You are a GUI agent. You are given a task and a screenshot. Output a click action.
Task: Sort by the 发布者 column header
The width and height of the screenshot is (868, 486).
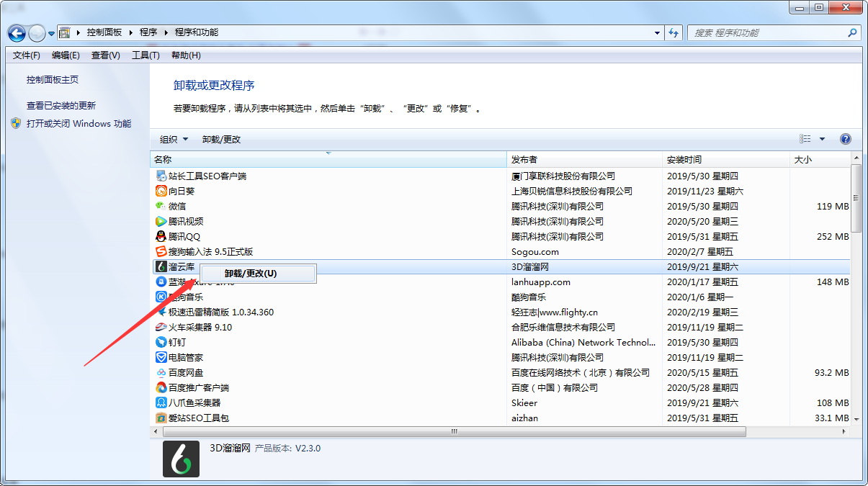pyautogui.click(x=584, y=160)
